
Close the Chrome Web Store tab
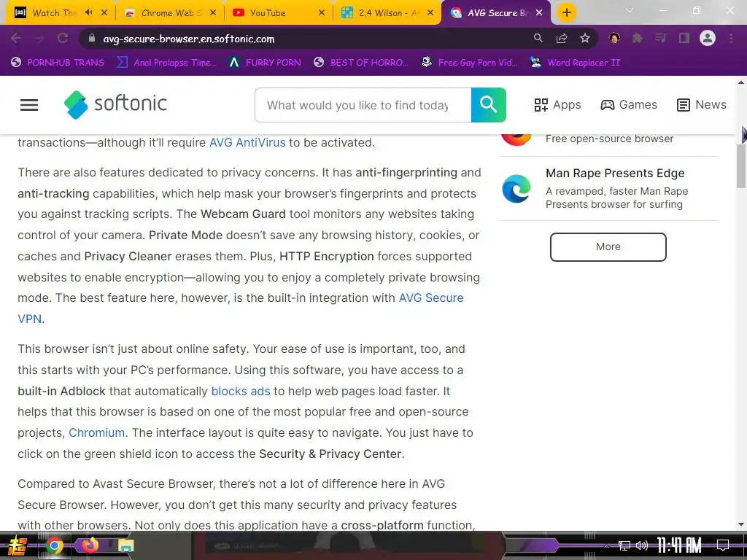[x=213, y=13]
